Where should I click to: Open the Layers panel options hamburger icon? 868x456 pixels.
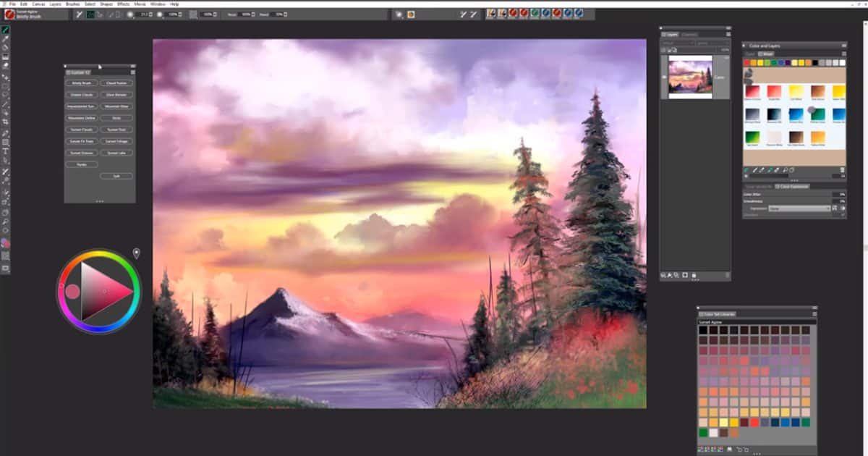click(726, 33)
